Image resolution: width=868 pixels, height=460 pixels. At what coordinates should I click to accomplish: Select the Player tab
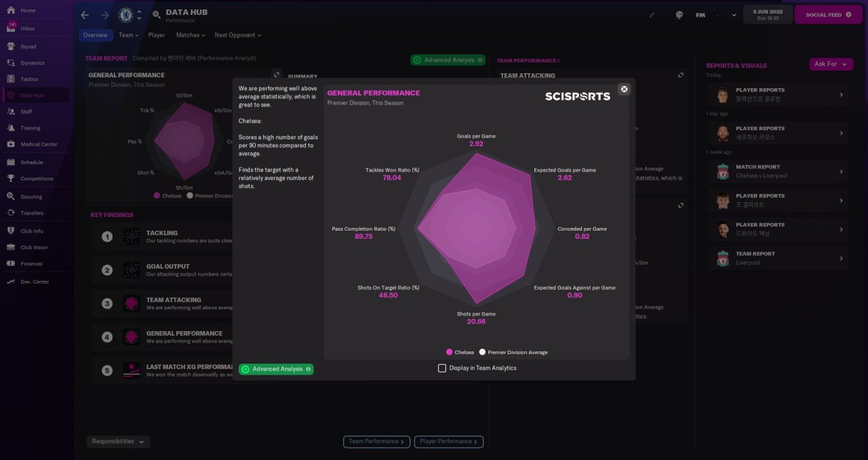pyautogui.click(x=157, y=35)
